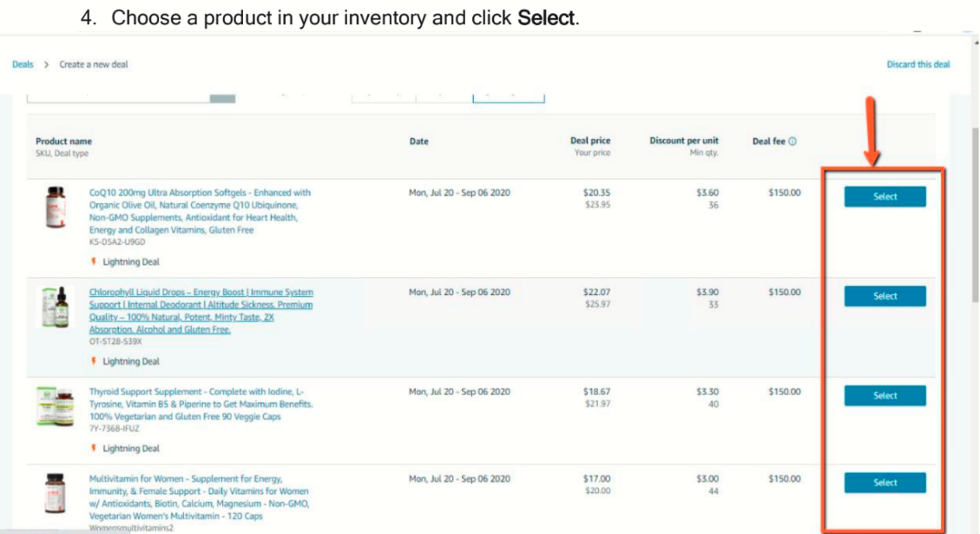Click the Multivitamin for Women bottle image
980x534 pixels.
click(x=55, y=495)
